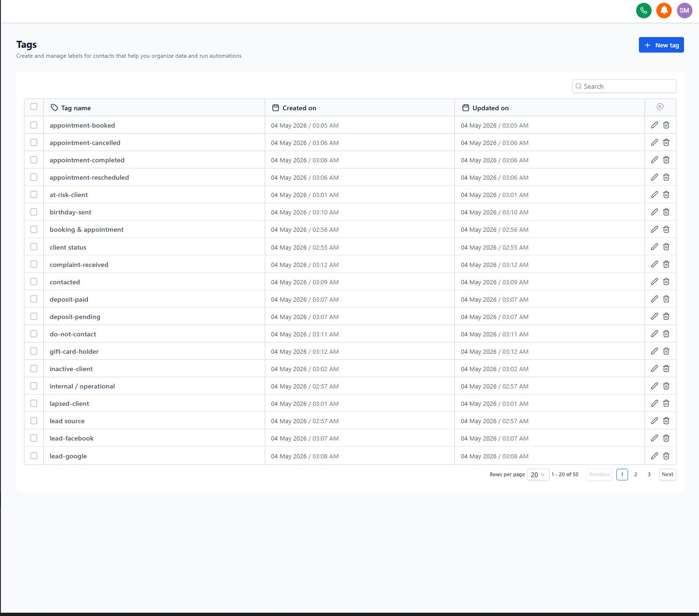
Task: Click the New tag button
Action: coord(661,45)
